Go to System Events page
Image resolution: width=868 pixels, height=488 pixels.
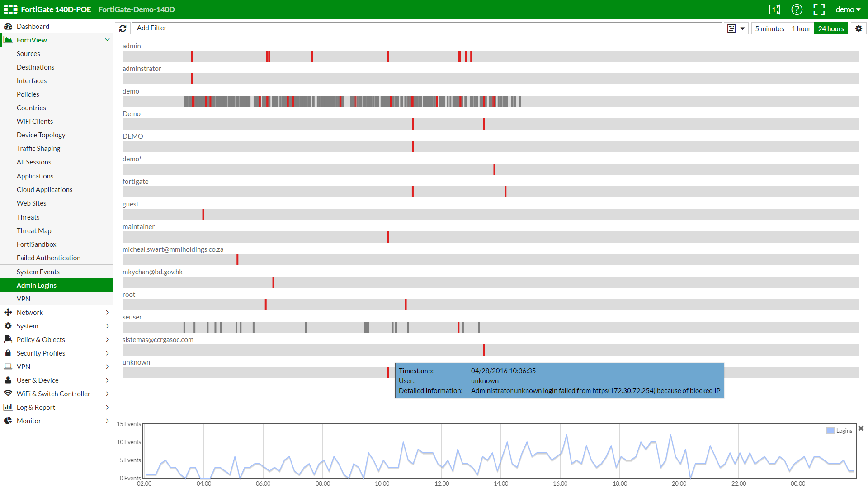pos(38,272)
